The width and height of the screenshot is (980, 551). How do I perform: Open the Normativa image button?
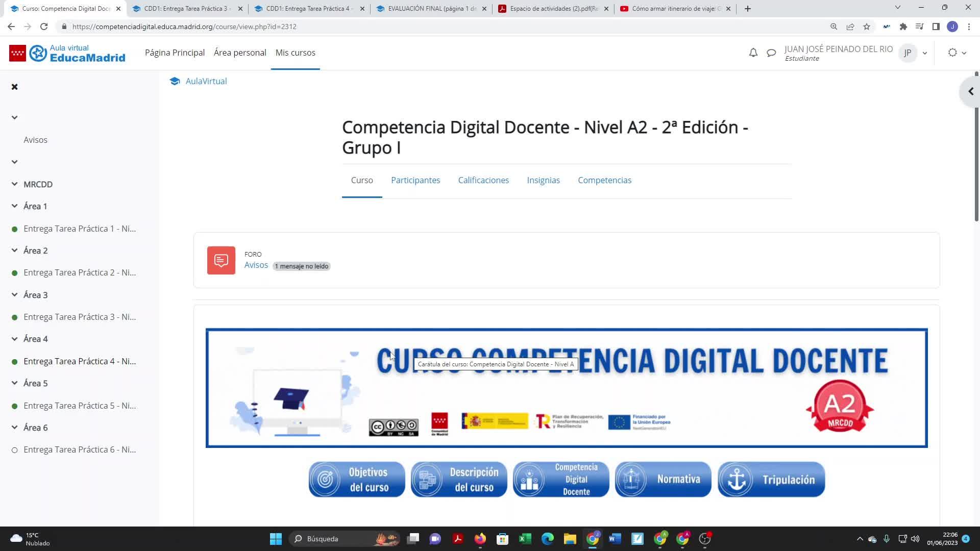pyautogui.click(x=663, y=480)
